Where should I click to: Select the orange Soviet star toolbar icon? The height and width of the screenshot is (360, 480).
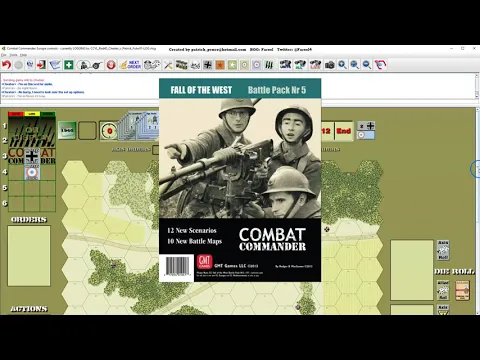click(x=220, y=65)
